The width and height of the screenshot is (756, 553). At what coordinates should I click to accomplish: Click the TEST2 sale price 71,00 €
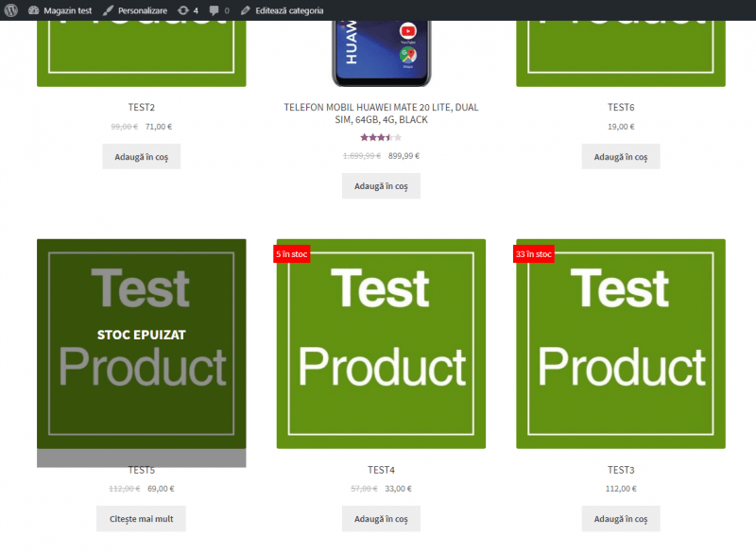pyautogui.click(x=159, y=127)
